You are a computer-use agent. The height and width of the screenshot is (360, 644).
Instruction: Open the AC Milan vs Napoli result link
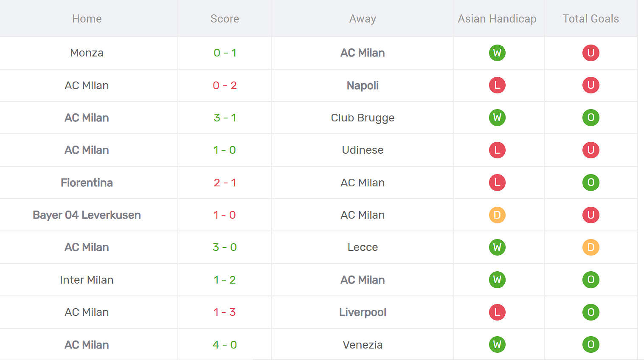pyautogui.click(x=225, y=85)
